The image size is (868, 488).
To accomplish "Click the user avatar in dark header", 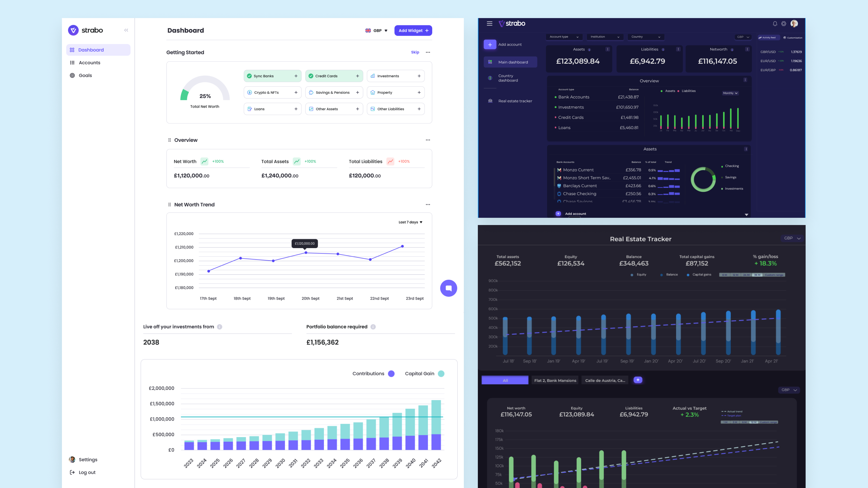I will (794, 23).
